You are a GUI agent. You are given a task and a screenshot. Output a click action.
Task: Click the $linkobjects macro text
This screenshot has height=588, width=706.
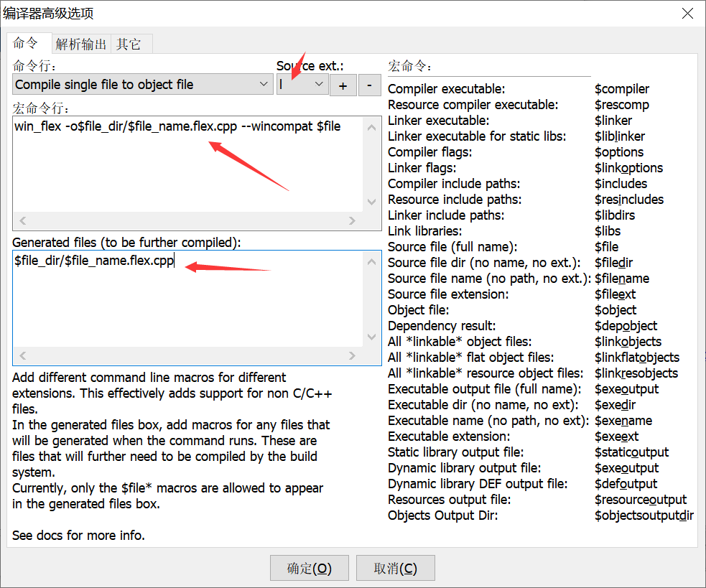(628, 342)
